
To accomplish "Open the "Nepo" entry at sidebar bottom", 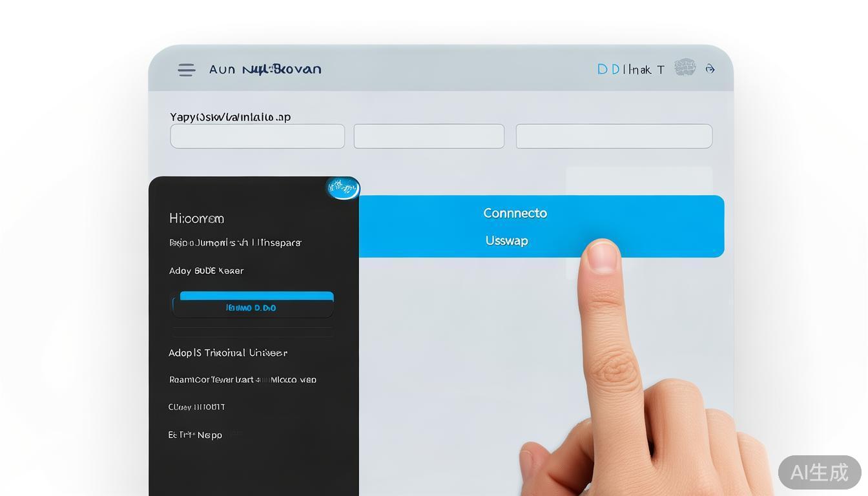I will (x=195, y=435).
